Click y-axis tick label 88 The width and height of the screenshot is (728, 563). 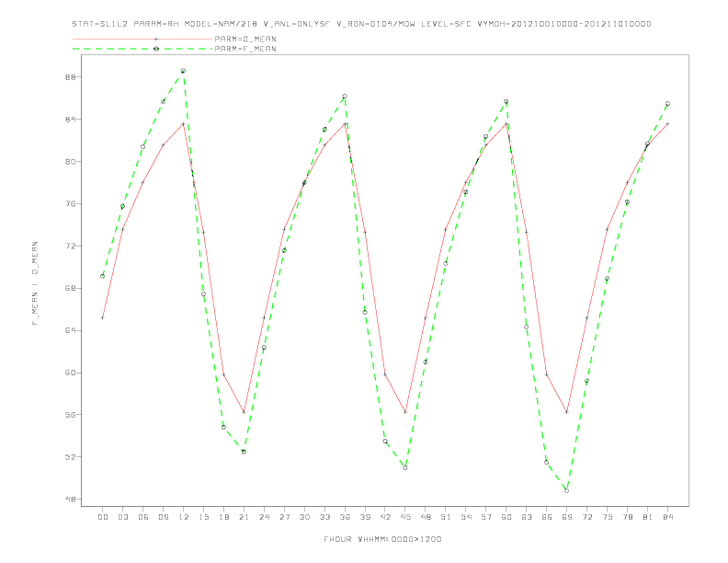pos(71,77)
